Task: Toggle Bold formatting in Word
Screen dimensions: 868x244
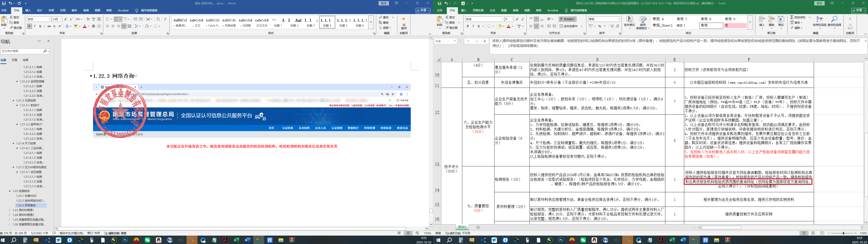Action: point(29,26)
